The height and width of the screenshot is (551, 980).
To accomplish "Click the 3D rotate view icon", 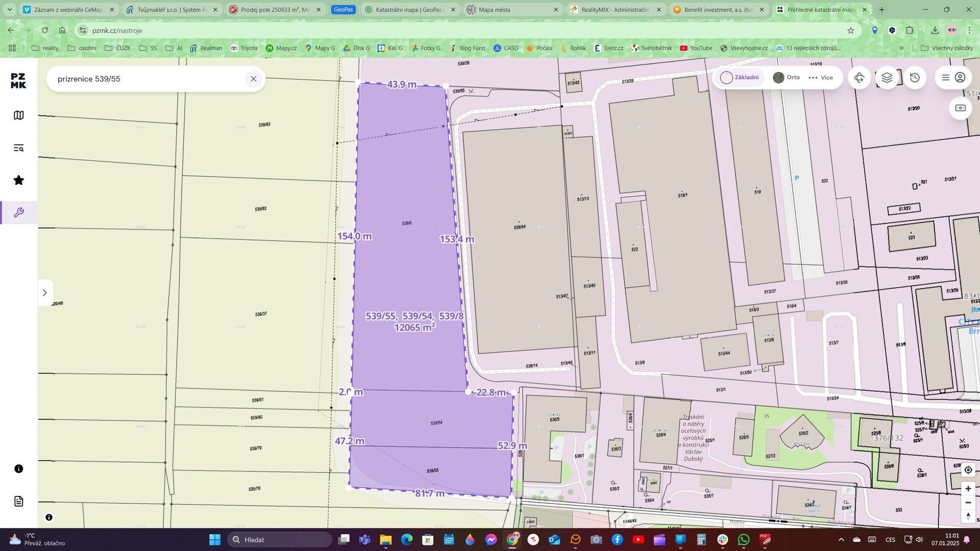I will point(860,78).
